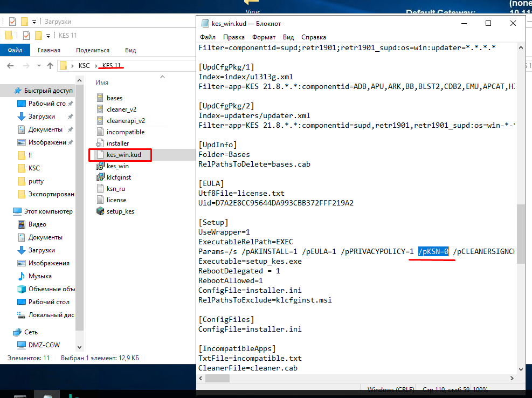Open pinned Рабочий стол under Быстрый доступ

(47, 104)
